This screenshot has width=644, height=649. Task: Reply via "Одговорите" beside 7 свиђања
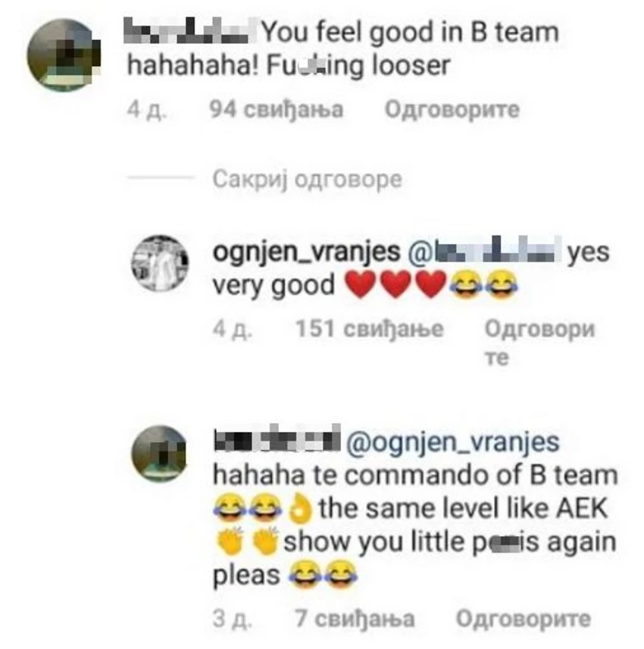click(524, 619)
